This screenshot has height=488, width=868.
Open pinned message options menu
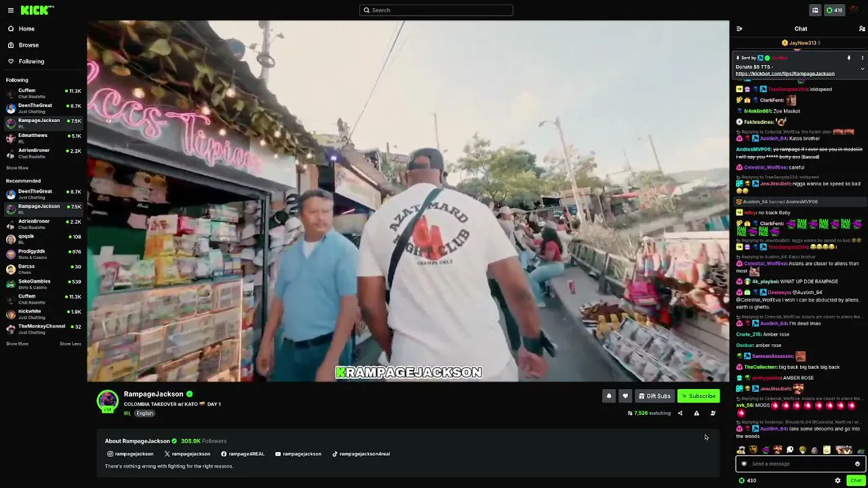click(x=863, y=58)
